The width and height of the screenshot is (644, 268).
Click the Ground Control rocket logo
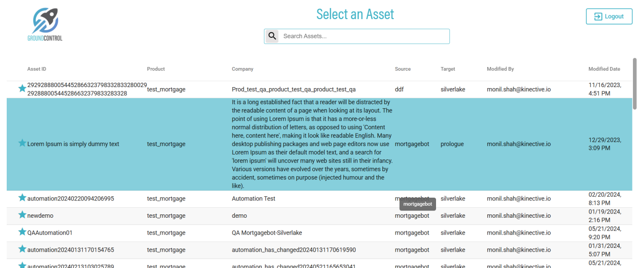pos(45,24)
